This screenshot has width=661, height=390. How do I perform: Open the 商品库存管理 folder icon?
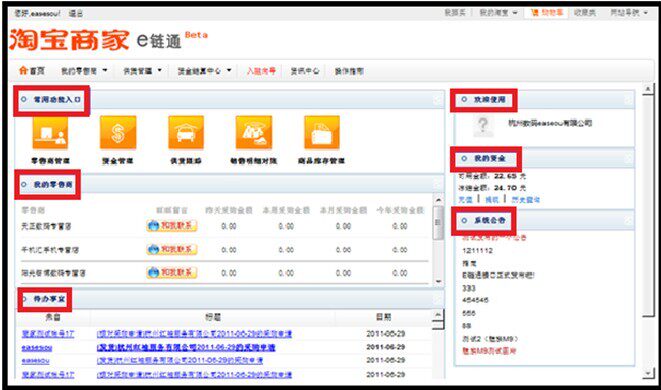click(322, 132)
